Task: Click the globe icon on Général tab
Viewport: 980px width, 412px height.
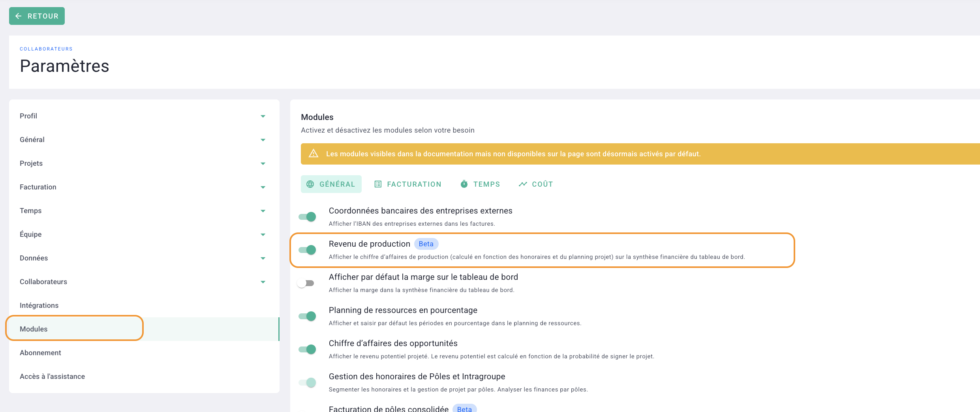Action: [310, 184]
